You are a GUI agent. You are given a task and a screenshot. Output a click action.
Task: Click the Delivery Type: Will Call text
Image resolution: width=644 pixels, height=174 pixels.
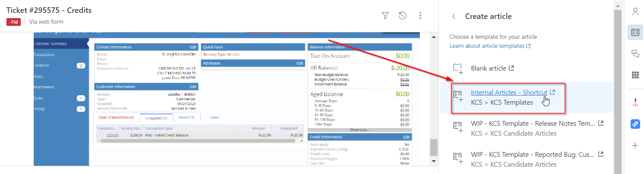(x=222, y=55)
